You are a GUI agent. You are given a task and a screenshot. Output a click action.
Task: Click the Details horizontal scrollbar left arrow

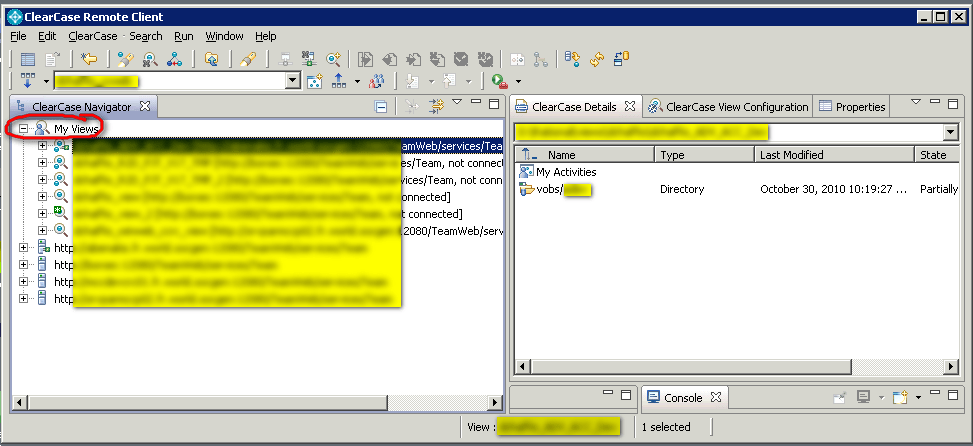pyautogui.click(x=523, y=367)
